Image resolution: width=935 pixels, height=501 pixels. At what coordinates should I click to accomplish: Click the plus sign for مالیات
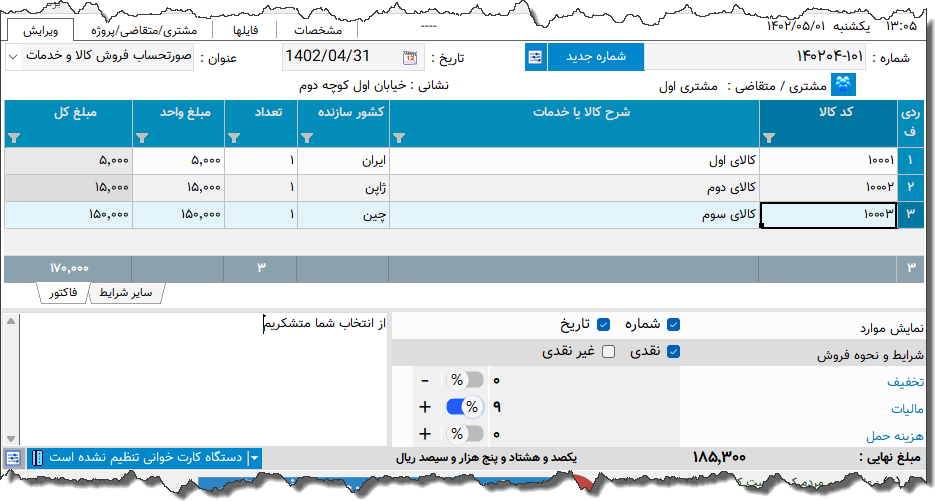(425, 407)
